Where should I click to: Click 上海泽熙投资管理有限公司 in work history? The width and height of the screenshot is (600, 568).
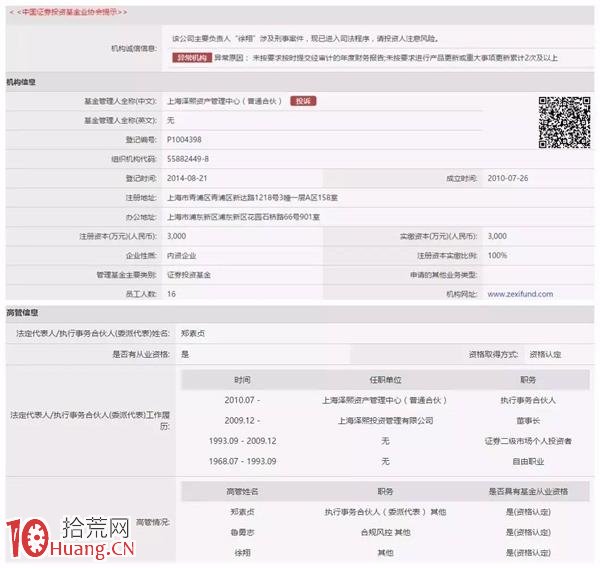(x=385, y=421)
